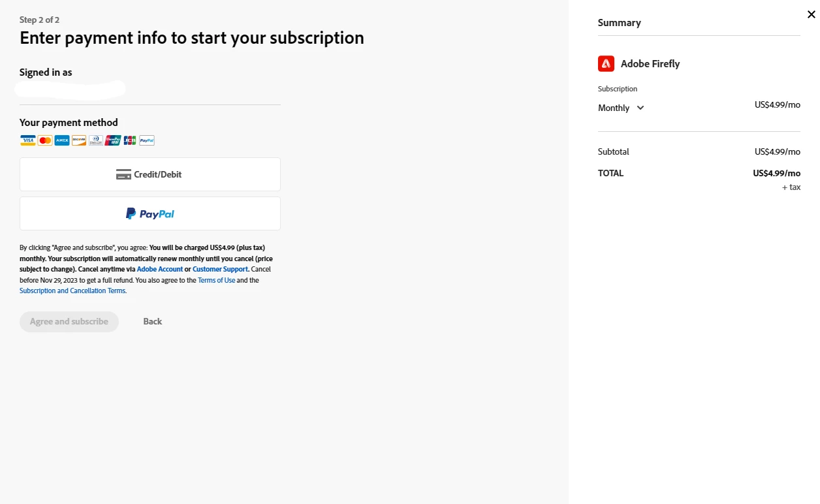Click the 'Adobe Firefly' product name
Image resolution: width=820 pixels, height=504 pixels.
click(650, 63)
